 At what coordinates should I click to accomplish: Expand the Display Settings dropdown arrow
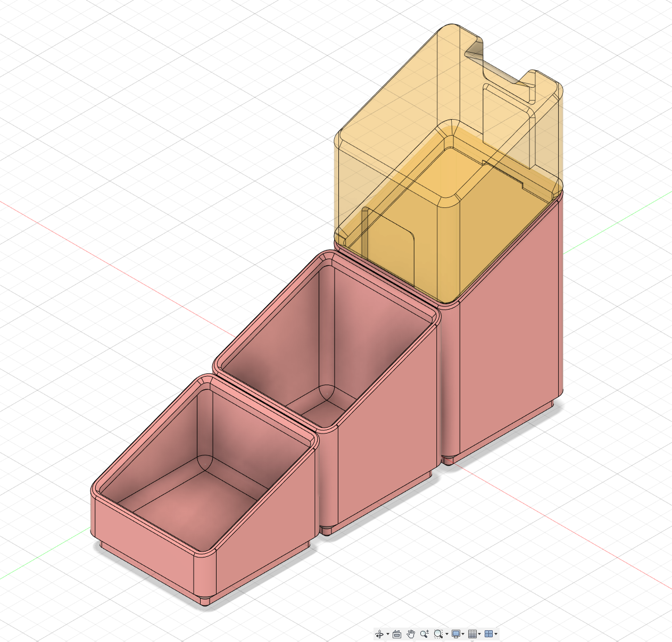pyautogui.click(x=463, y=634)
